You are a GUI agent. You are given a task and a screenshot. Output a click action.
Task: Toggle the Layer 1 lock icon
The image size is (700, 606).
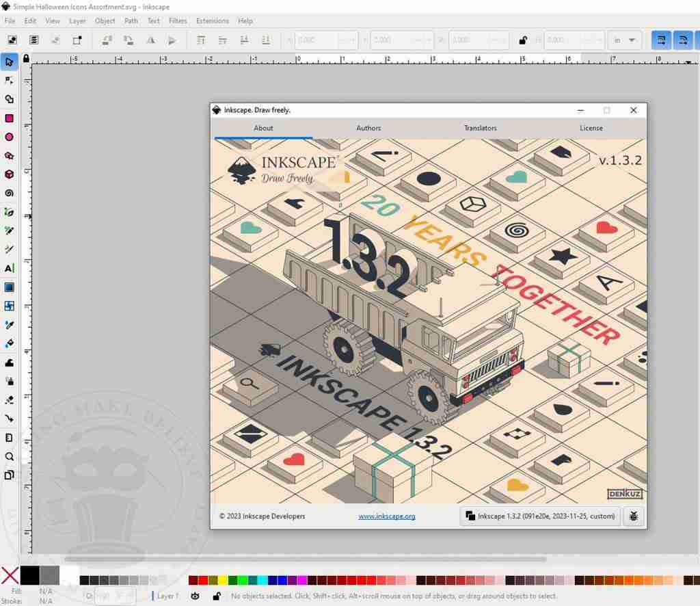click(x=217, y=596)
